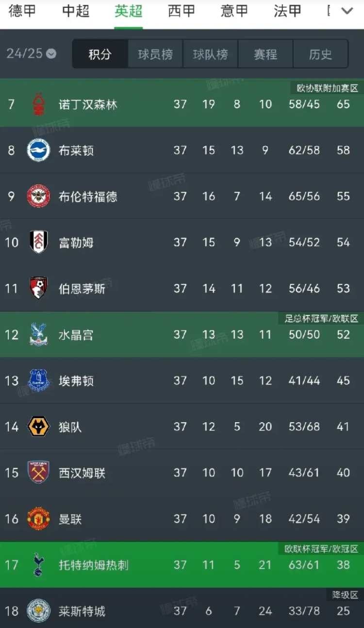Tap the Brighton club crest

[x=38, y=150]
